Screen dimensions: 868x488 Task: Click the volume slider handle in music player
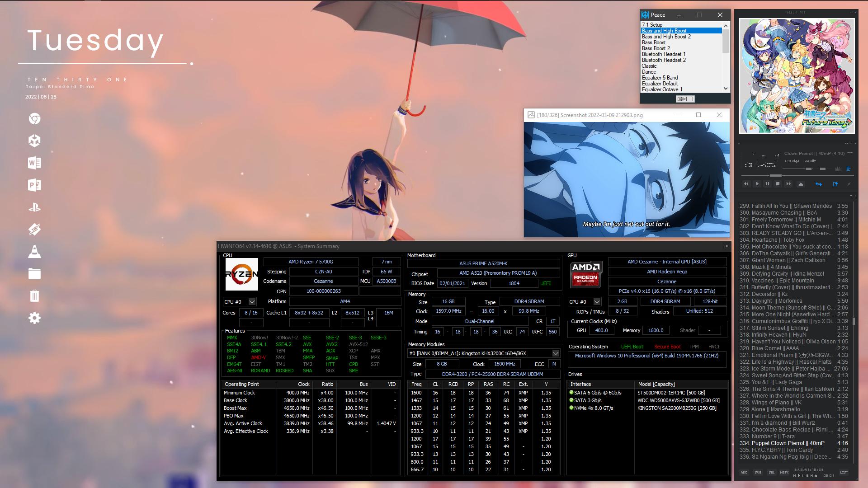pos(808,169)
